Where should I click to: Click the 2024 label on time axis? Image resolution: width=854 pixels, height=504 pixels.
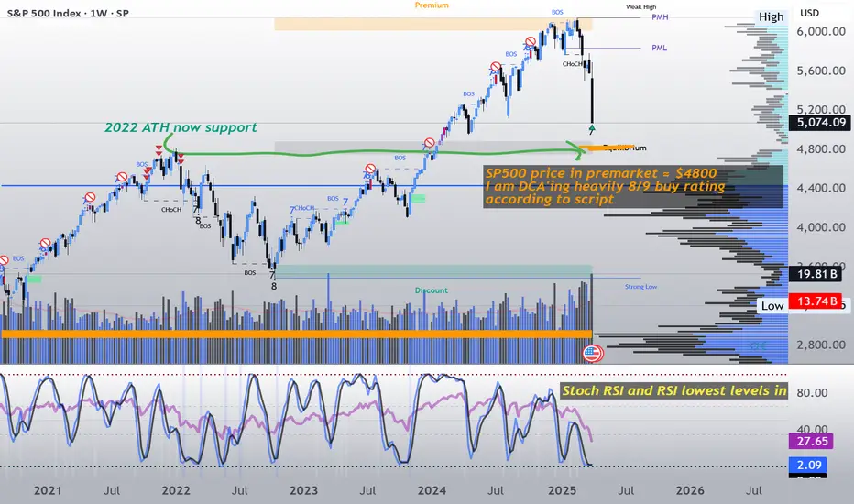[x=432, y=490]
